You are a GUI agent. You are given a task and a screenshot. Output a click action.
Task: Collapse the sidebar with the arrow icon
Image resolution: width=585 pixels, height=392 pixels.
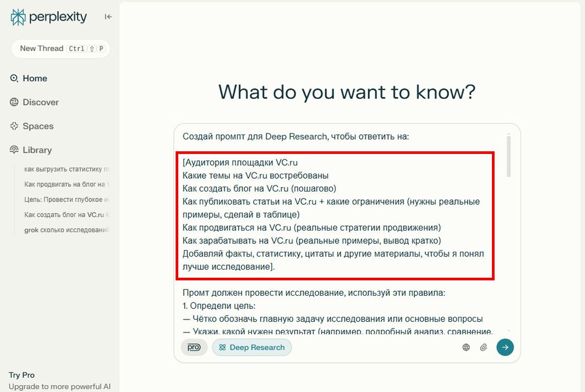click(x=107, y=16)
